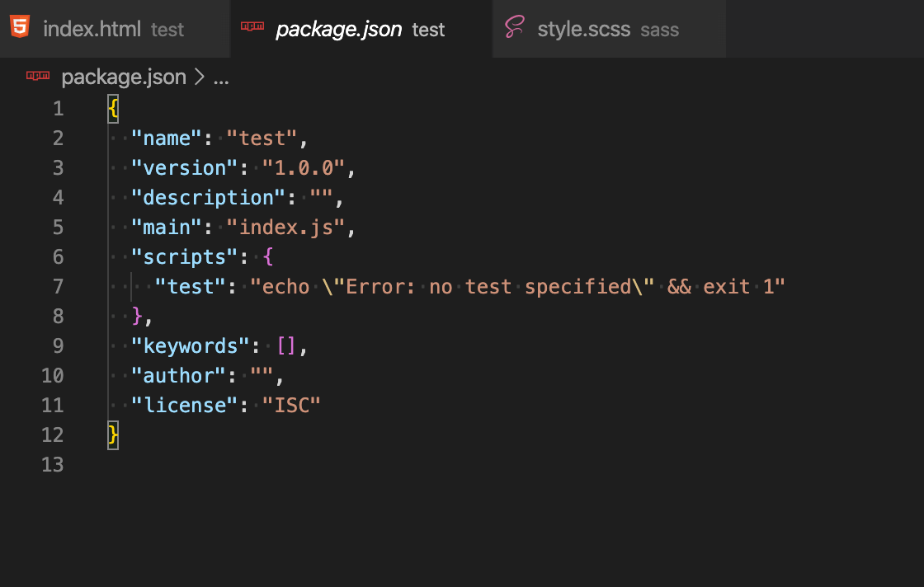Viewport: 924px width, 587px height.
Task: Click the empty keywords array brackets
Action: coord(285,346)
